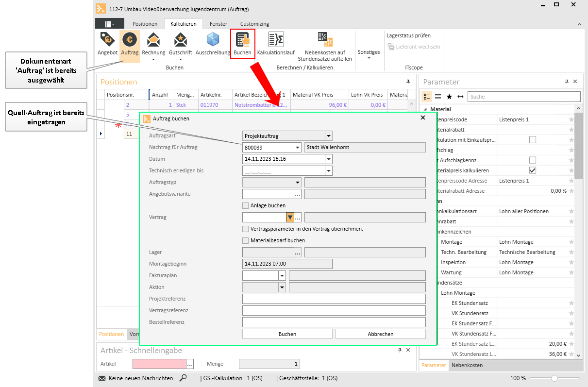Click the Buchen button in dialog
This screenshot has width=588, height=387.
click(287, 334)
